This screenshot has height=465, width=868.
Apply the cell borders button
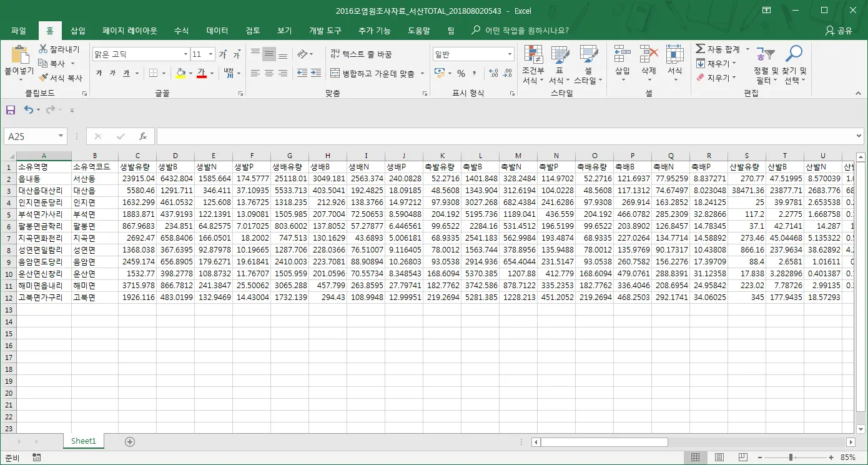pos(154,74)
